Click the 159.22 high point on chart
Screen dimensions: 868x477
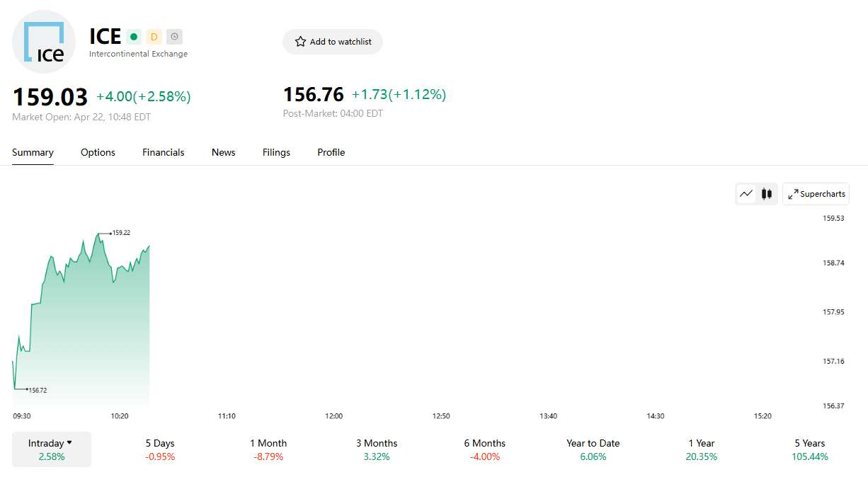[98, 233]
